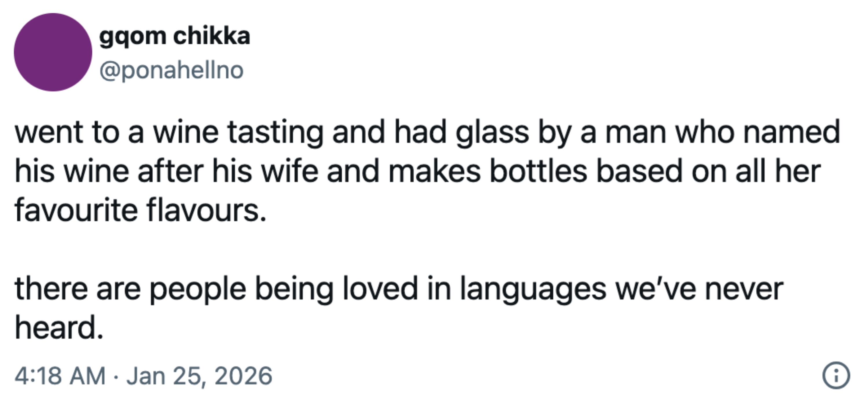Click the word "there" starting the second paragraph
The height and width of the screenshot is (396, 868).
[x=51, y=289]
